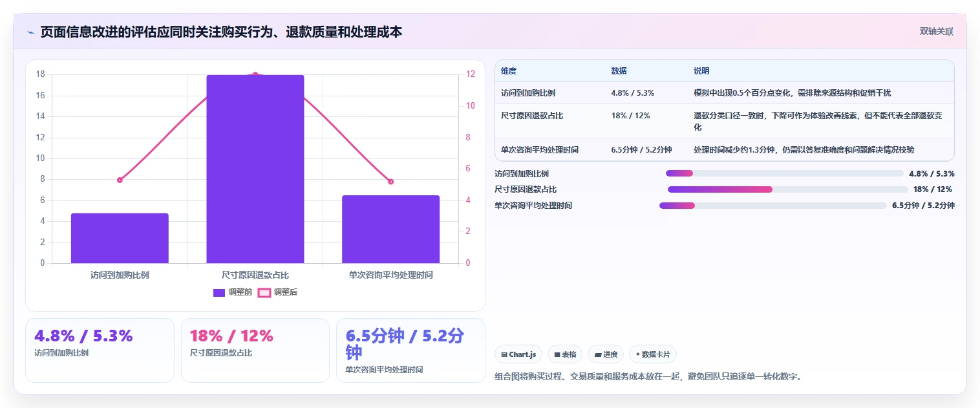Click the 说明 column header
The height and width of the screenshot is (408, 980).
701,71
